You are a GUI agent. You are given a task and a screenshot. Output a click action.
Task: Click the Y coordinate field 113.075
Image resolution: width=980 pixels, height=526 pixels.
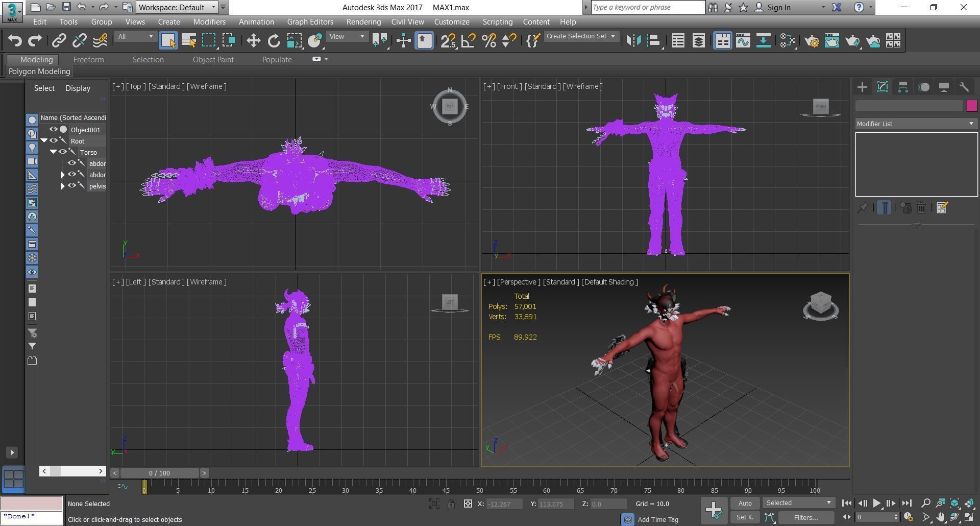[x=555, y=504]
